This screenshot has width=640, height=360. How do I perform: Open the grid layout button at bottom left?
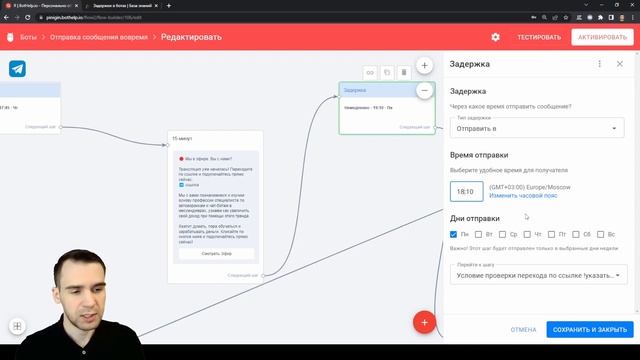point(17,326)
